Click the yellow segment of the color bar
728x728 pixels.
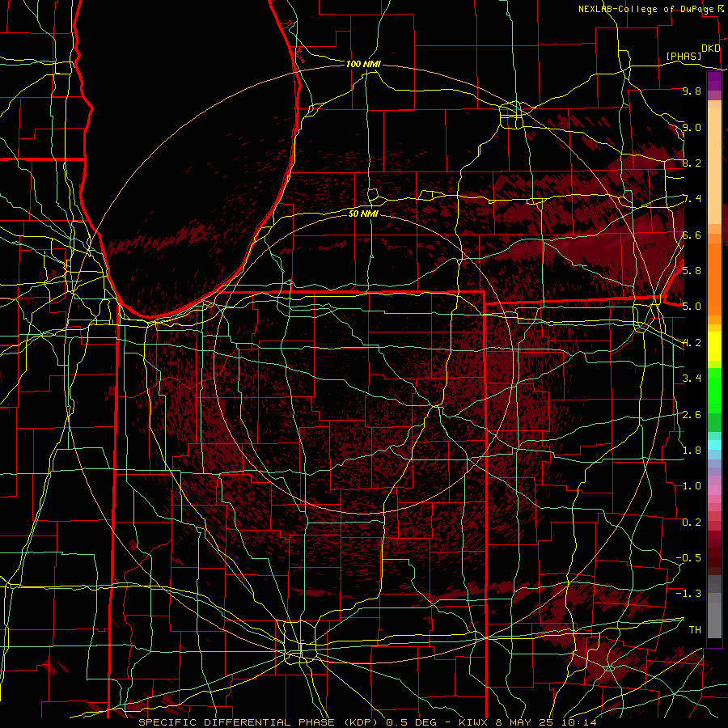pos(714,346)
